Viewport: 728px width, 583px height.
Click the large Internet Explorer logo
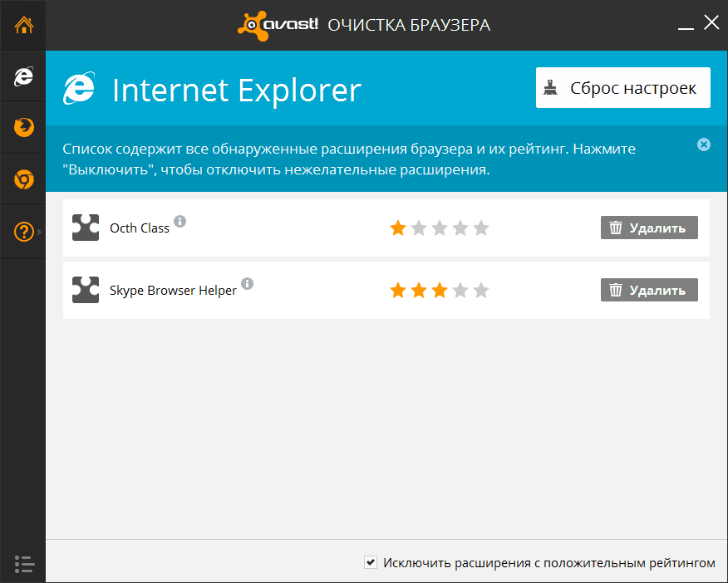80,88
